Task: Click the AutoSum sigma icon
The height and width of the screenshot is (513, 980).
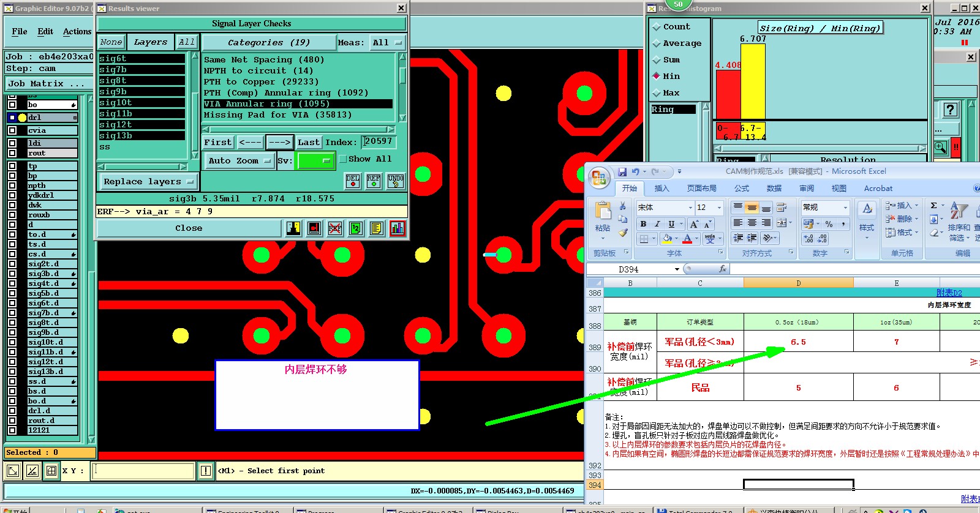Action: pos(933,206)
